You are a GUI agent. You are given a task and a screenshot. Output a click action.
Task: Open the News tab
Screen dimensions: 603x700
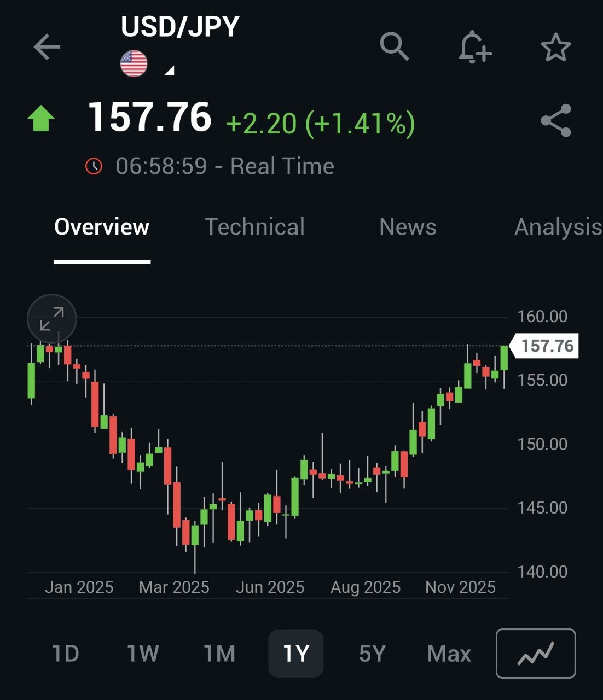[408, 227]
